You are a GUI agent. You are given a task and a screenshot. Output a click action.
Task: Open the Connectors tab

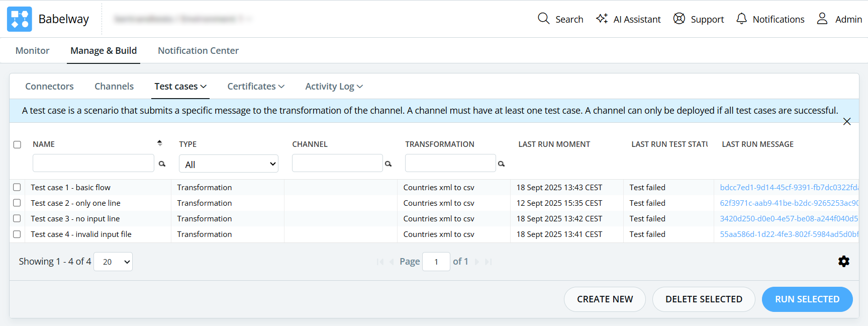tap(49, 87)
